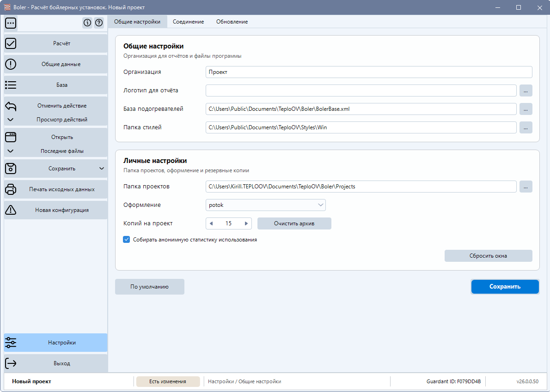Open the Оформление potok dropdown

point(266,205)
